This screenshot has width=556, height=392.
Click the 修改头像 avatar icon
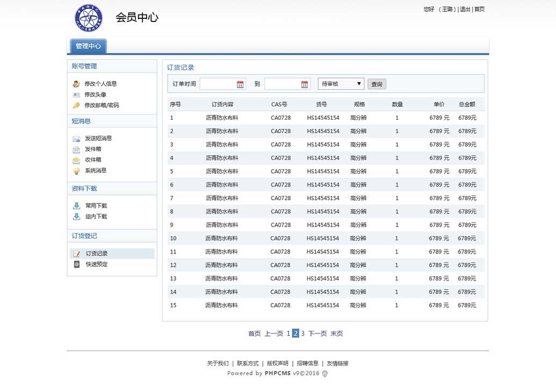76,95
